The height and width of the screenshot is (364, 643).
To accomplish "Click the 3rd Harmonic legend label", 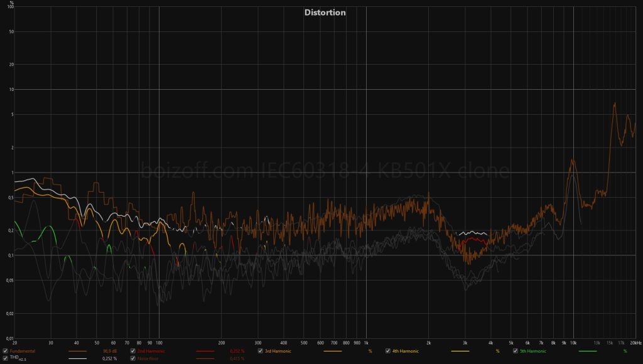I will click(x=278, y=351).
